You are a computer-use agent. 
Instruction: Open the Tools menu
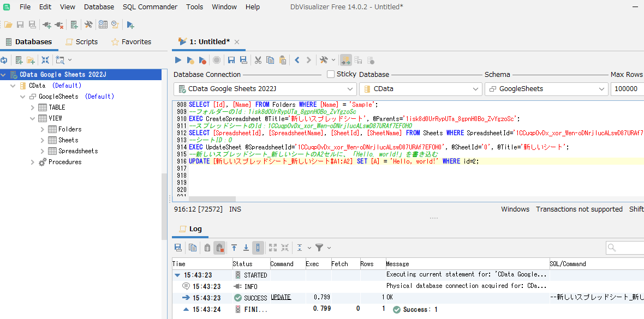(x=195, y=7)
